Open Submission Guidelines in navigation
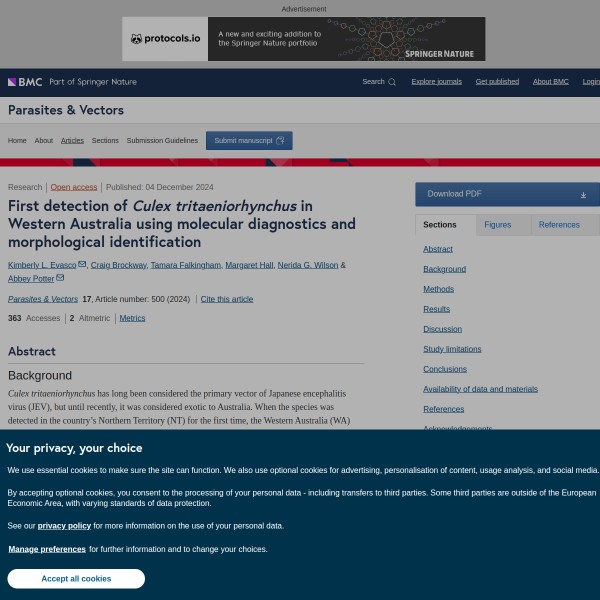Viewport: 600px width, 600px height. pos(162,141)
